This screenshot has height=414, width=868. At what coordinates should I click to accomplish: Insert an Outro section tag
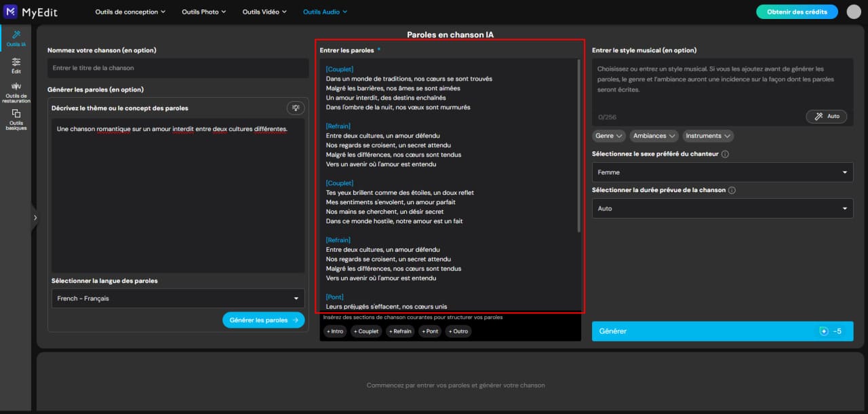point(458,331)
